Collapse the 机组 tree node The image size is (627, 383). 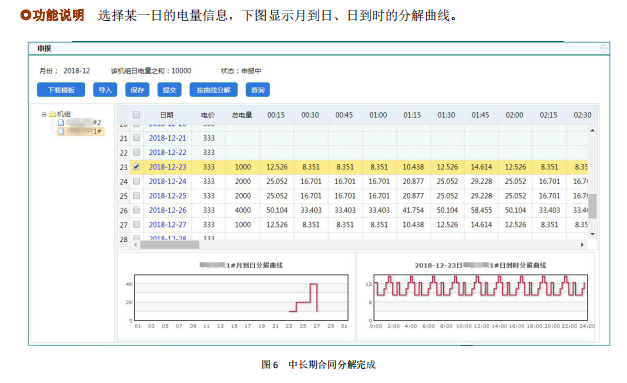click(44, 114)
